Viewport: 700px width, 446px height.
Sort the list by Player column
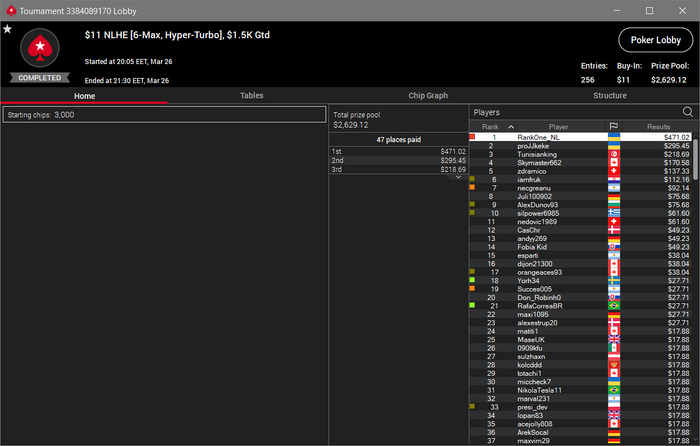(x=558, y=127)
